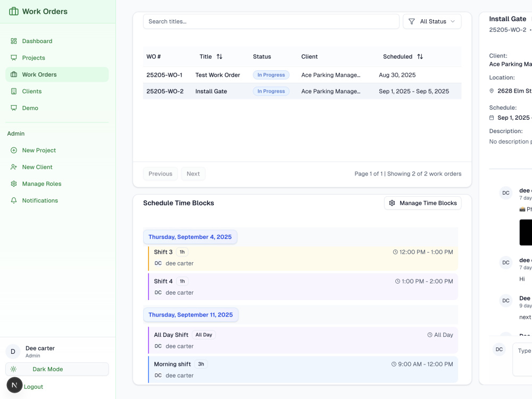The image size is (532, 399).
Task: Sort table by Scheduled column arrows
Action: pos(420,57)
